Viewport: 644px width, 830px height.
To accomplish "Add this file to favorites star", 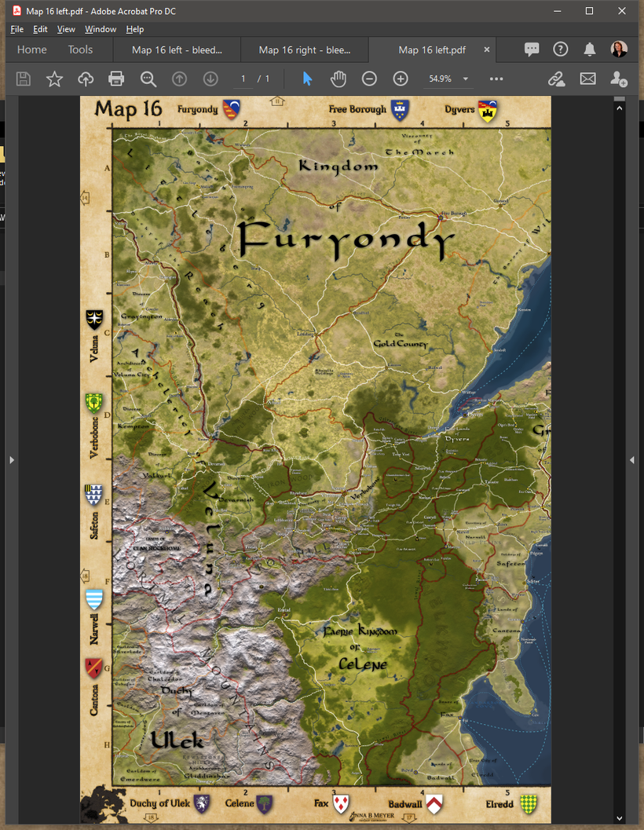I will tap(53, 79).
